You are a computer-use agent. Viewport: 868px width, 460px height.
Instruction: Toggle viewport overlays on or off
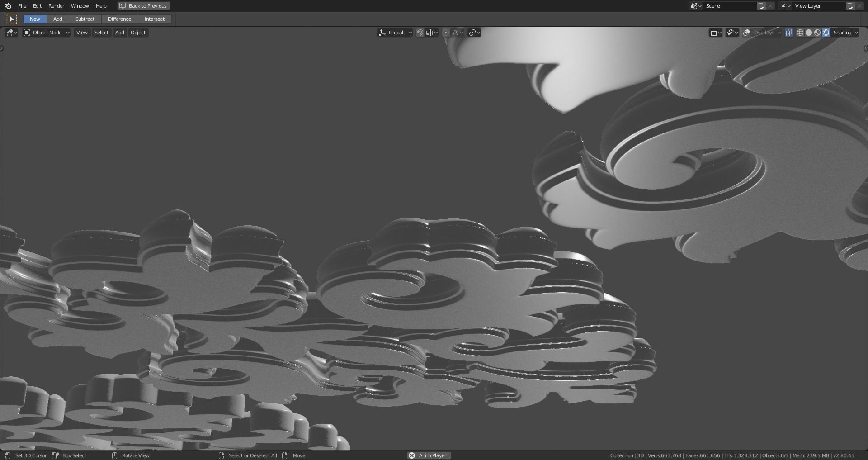point(747,33)
